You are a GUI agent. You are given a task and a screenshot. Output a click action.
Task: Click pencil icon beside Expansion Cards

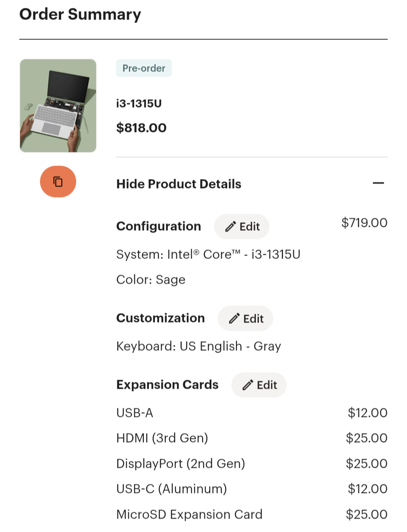click(248, 385)
